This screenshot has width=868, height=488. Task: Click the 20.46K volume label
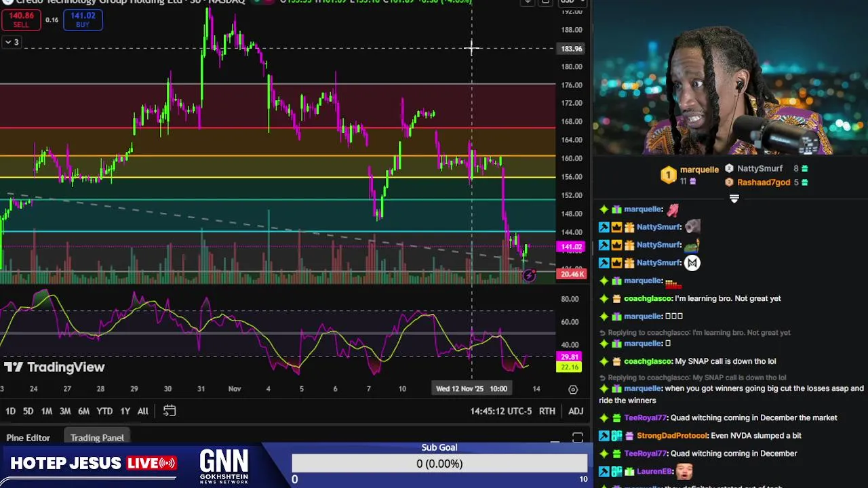tap(572, 274)
